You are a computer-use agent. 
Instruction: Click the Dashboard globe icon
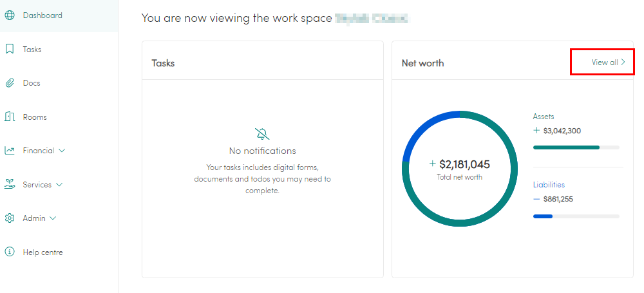tap(10, 15)
